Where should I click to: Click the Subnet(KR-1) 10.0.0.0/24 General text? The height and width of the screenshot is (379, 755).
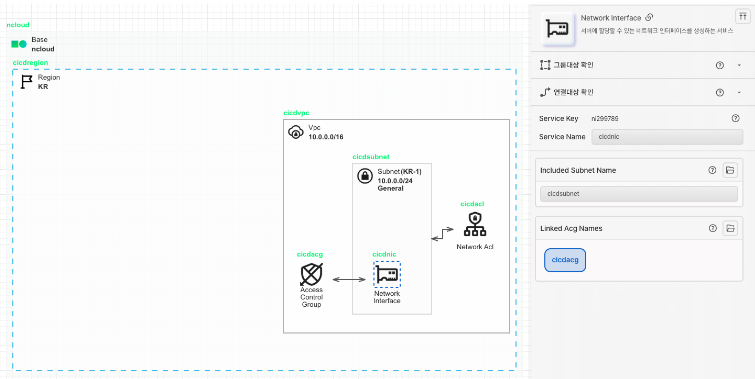pyautogui.click(x=399, y=180)
